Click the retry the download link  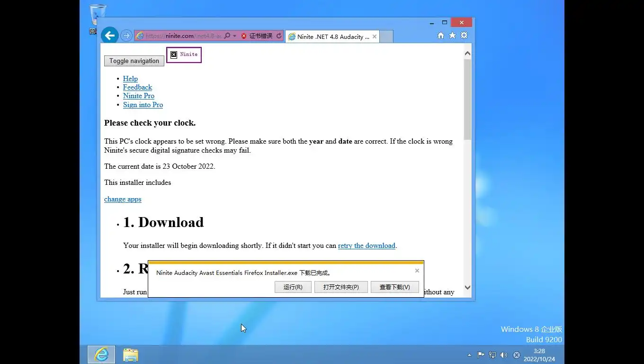[367, 246]
